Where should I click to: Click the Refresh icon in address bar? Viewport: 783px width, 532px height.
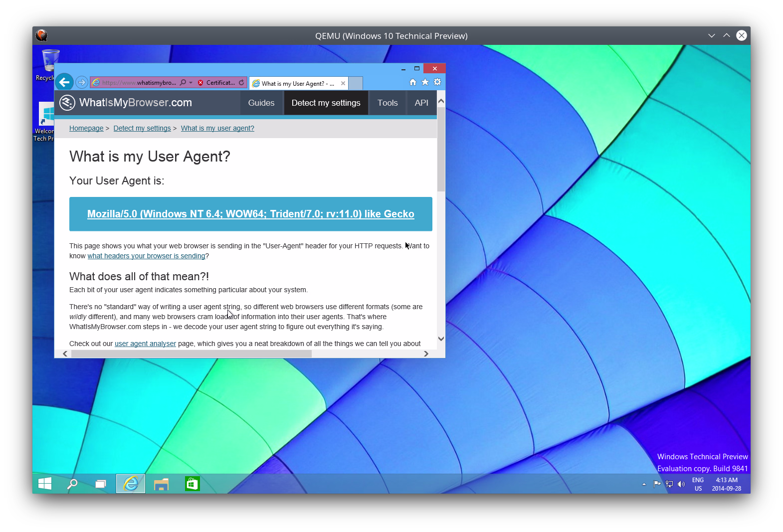[x=241, y=83]
